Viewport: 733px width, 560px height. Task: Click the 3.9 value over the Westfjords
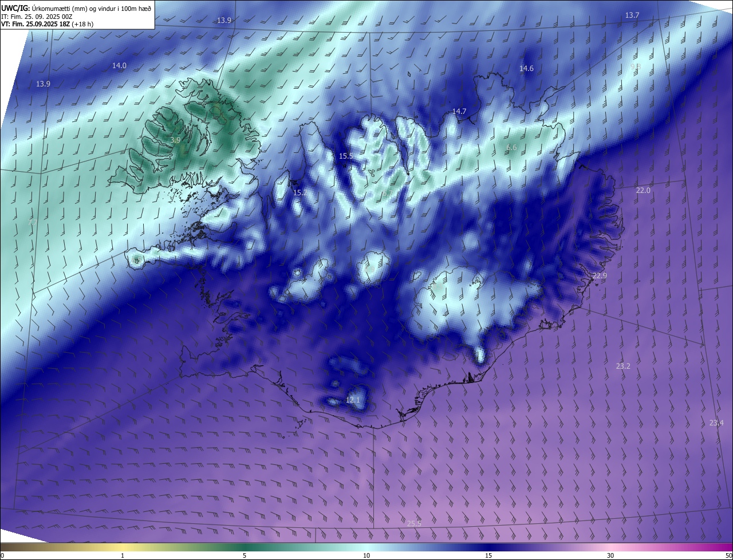(176, 140)
